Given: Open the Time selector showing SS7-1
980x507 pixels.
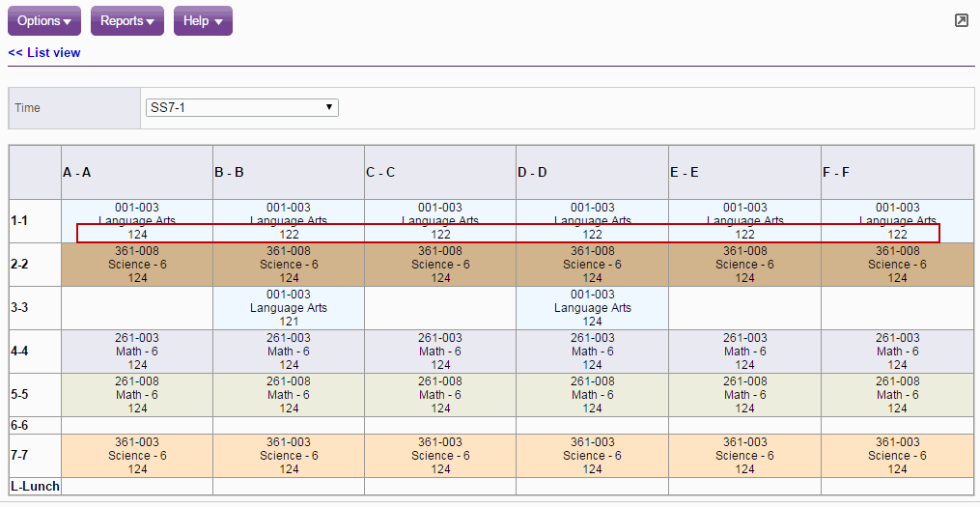Looking at the screenshot, I should pos(241,107).
